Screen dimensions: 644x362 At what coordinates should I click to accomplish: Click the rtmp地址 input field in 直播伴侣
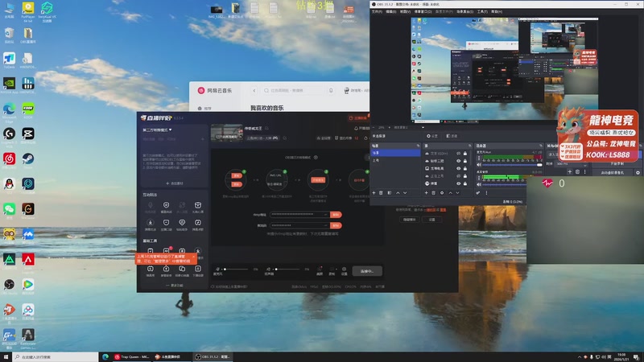[x=299, y=214]
